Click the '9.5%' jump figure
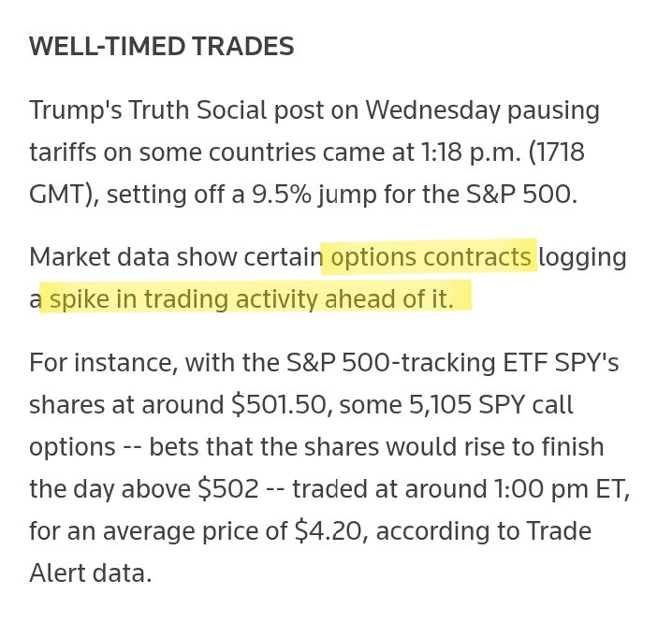 coord(282,194)
